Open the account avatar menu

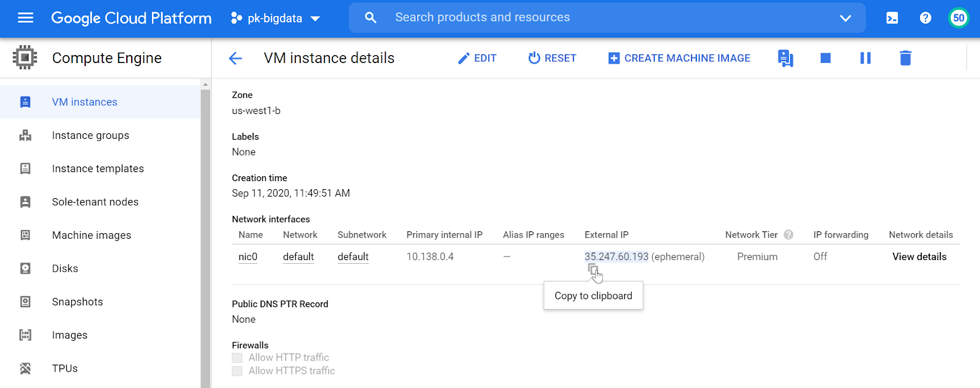click(x=959, y=18)
